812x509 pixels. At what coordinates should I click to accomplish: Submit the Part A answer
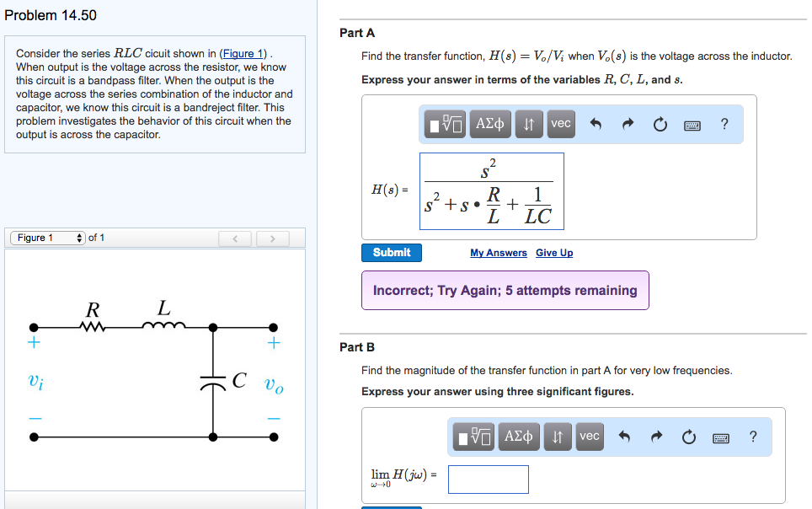392,252
